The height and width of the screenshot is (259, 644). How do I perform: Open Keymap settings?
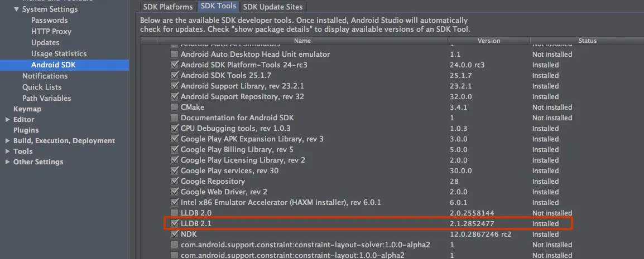[27, 109]
